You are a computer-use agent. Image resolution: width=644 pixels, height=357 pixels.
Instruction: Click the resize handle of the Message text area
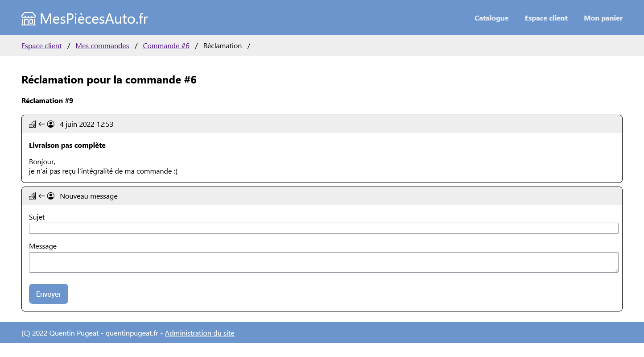point(616,270)
